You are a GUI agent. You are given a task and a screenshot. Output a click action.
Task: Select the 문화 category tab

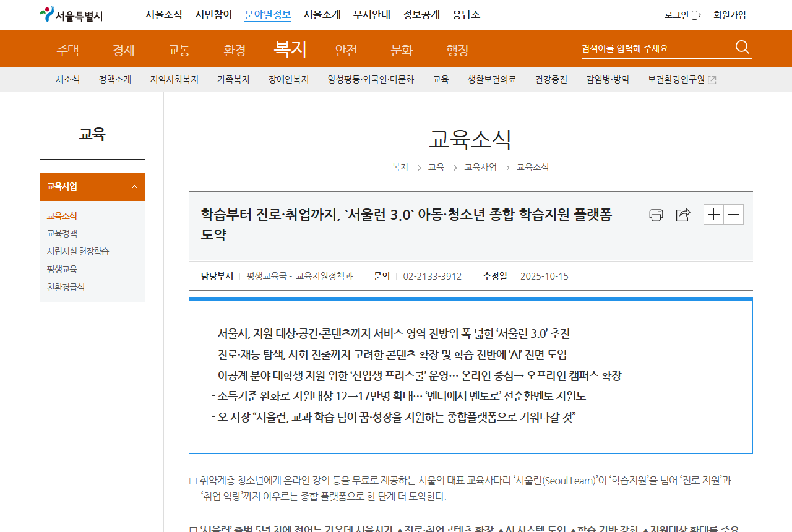pos(402,50)
